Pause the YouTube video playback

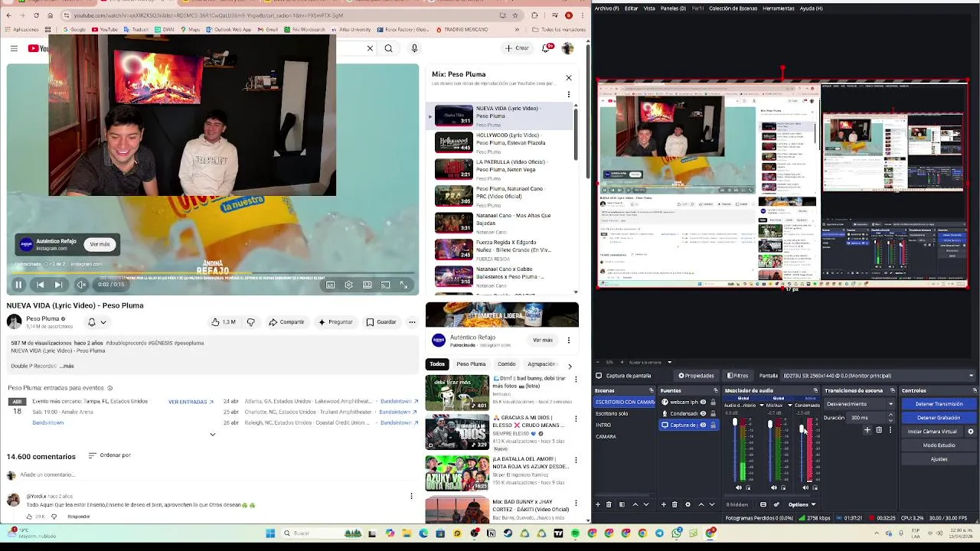(19, 285)
